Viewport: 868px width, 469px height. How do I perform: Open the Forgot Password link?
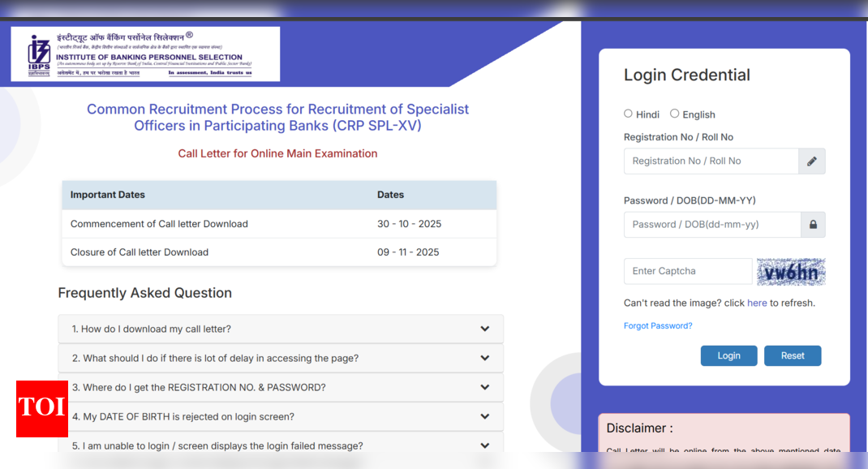pos(658,325)
